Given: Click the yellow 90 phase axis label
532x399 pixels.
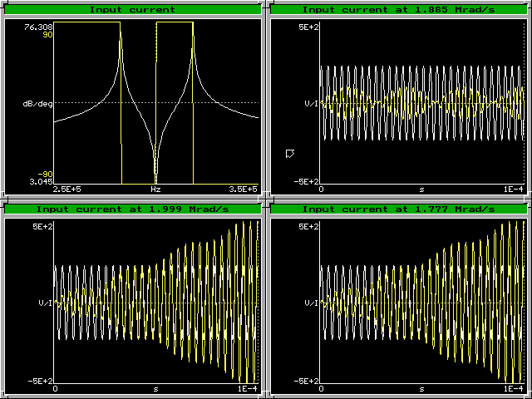Looking at the screenshot, I should coord(47,35).
